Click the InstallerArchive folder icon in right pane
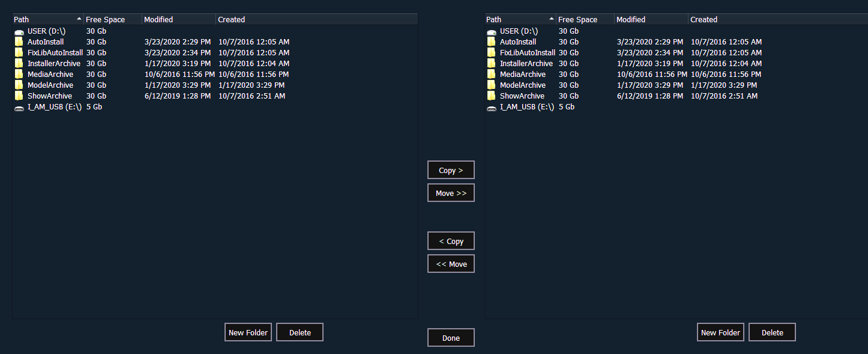Image resolution: width=868 pixels, height=354 pixels. coord(491,63)
